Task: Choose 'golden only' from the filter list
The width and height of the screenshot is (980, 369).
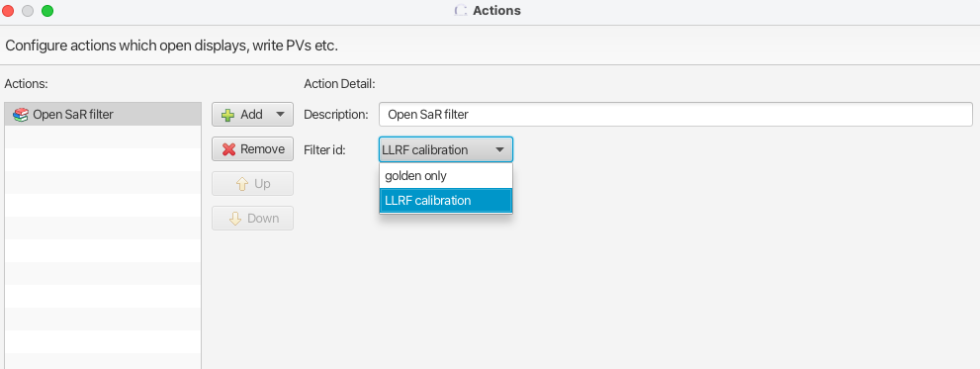Action: pyautogui.click(x=446, y=176)
